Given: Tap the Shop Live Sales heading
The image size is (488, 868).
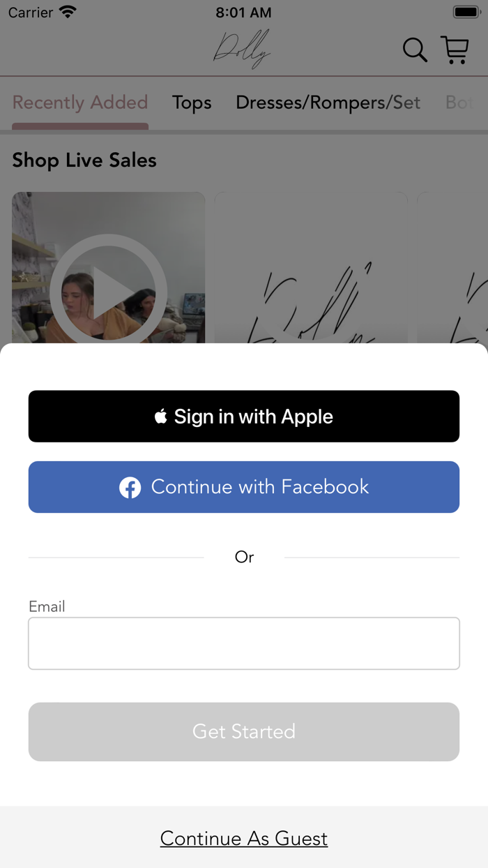Looking at the screenshot, I should [84, 160].
